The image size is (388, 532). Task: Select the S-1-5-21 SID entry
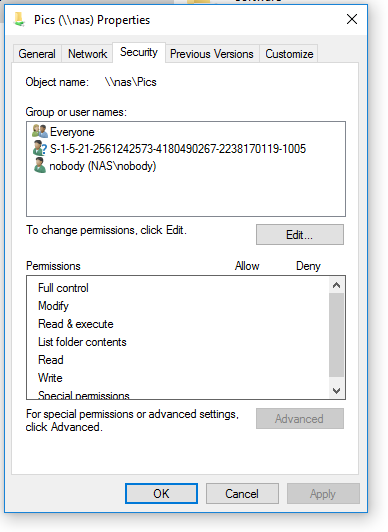point(178,149)
